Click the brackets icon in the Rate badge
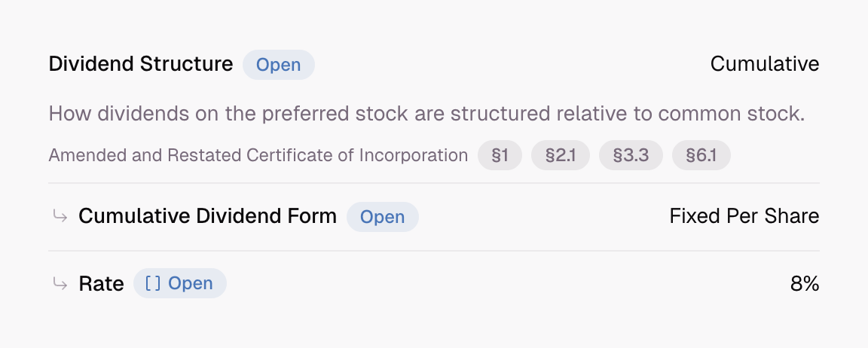 [153, 283]
